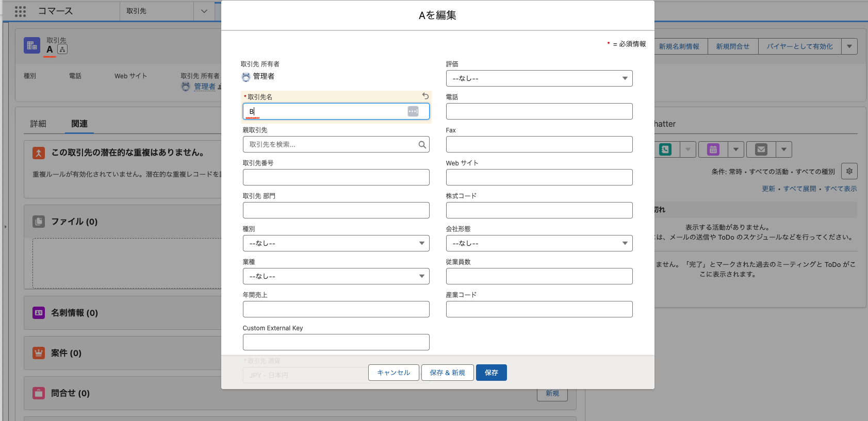This screenshot has height=421, width=868.
Task: Expand dropdown beside the email icon
Action: (x=784, y=149)
